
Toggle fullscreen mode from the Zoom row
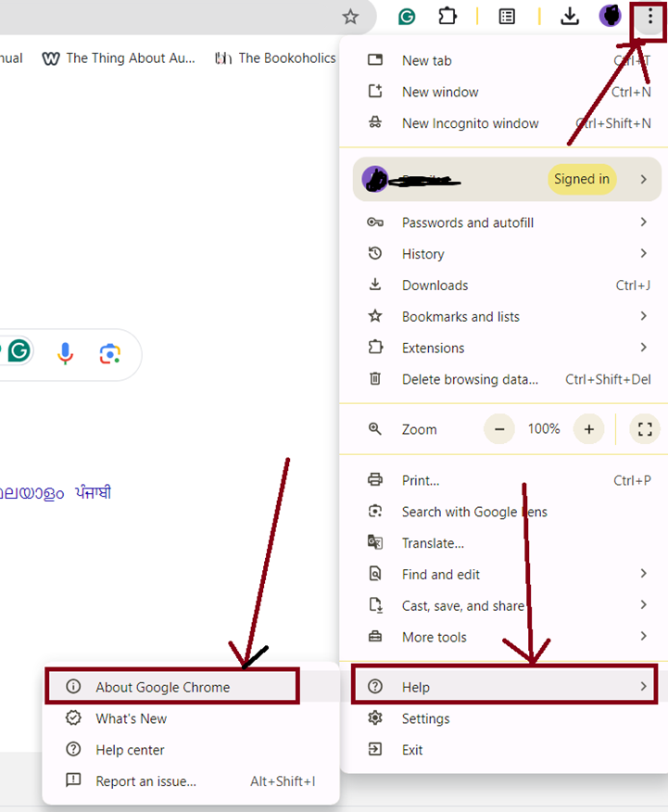tap(644, 429)
